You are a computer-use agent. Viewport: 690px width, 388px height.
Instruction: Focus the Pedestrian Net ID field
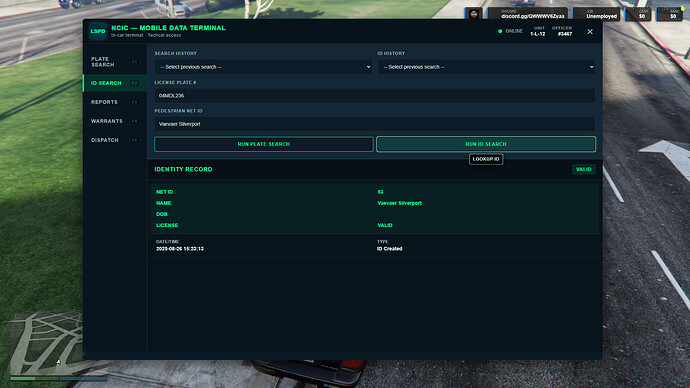click(x=374, y=124)
